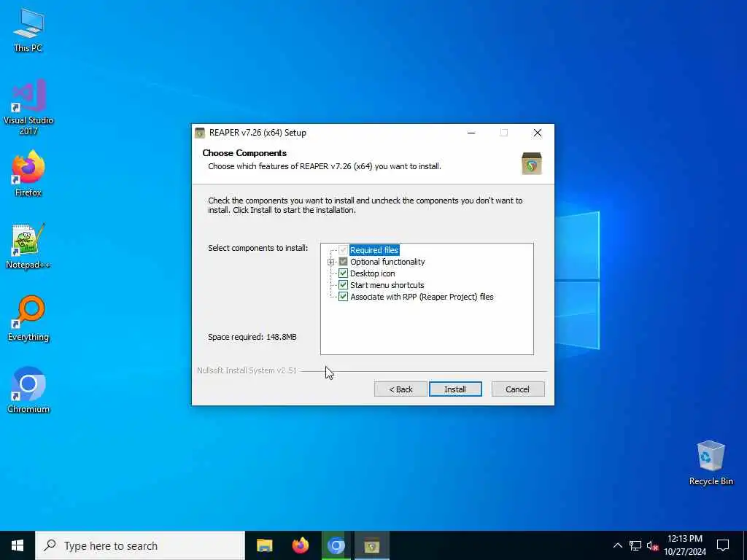Viewport: 747px width, 560px height.
Task: Open Chromium desktop shortcut
Action: click(x=28, y=389)
